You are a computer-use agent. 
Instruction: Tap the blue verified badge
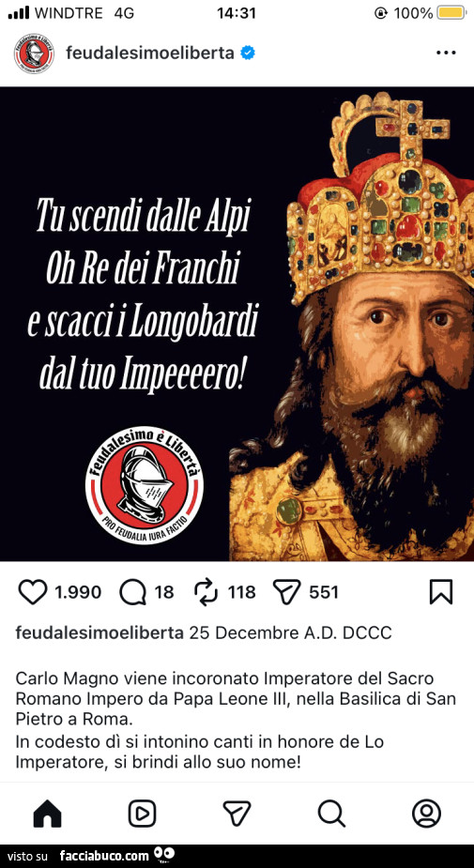coord(248,53)
